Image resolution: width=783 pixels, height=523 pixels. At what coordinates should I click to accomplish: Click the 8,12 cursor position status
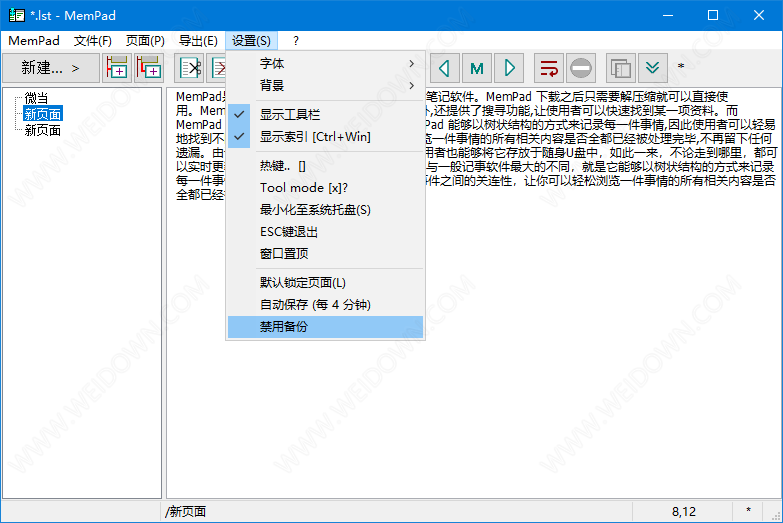click(683, 512)
